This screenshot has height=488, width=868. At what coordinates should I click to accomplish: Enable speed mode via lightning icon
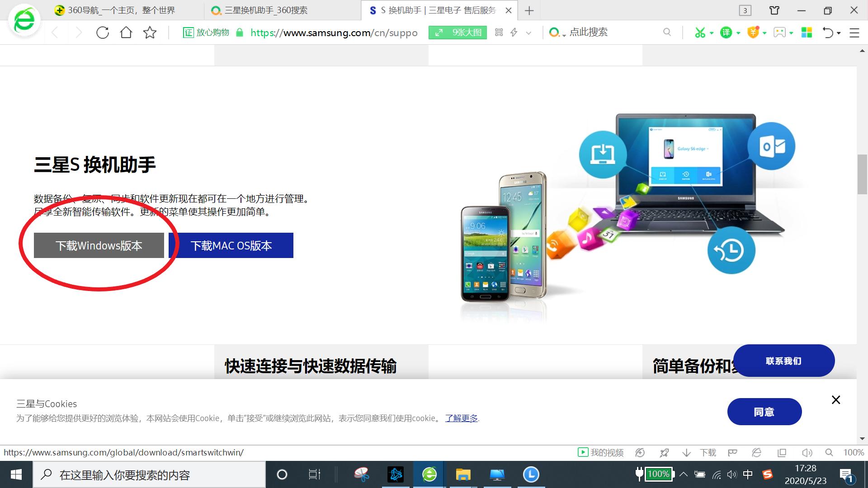click(514, 33)
